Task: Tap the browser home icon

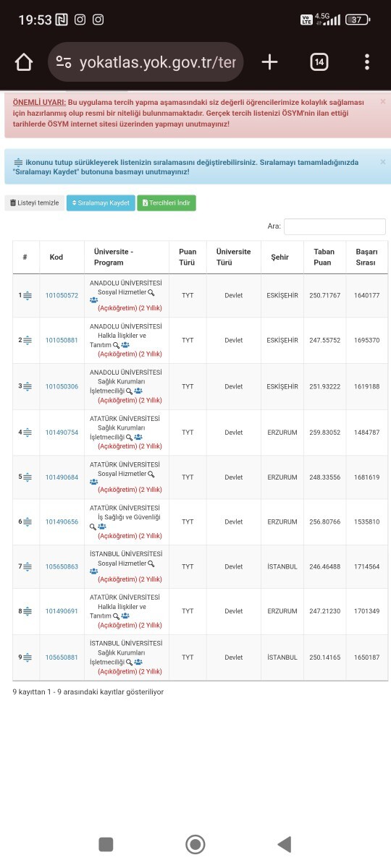Action: pyautogui.click(x=24, y=62)
